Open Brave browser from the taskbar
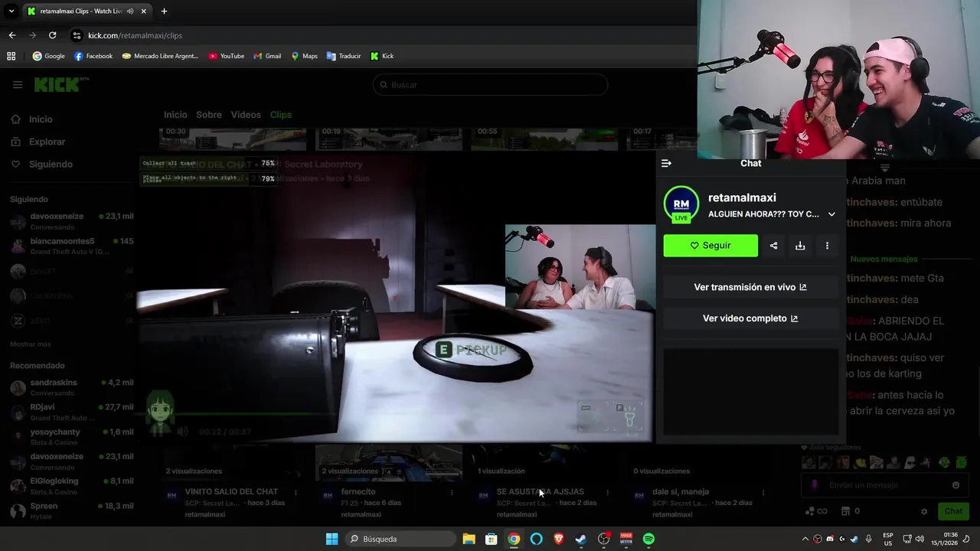The height and width of the screenshot is (551, 980). pos(559,539)
